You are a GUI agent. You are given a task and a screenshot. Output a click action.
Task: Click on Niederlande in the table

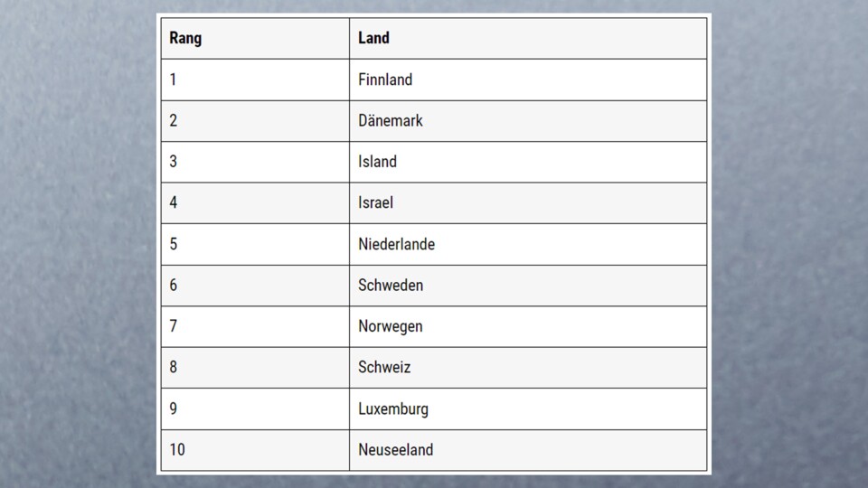(396, 244)
